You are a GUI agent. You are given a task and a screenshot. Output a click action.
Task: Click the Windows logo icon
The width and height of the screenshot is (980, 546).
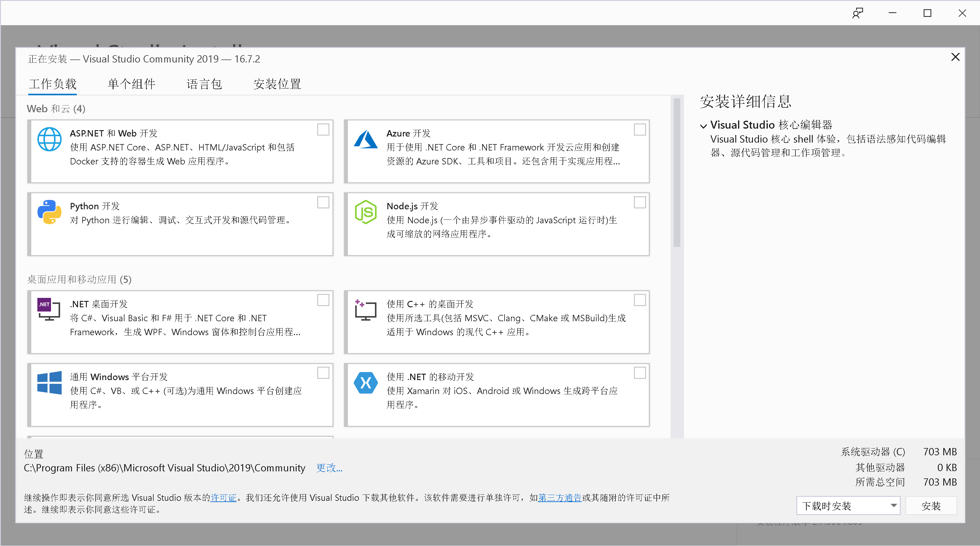click(x=49, y=383)
